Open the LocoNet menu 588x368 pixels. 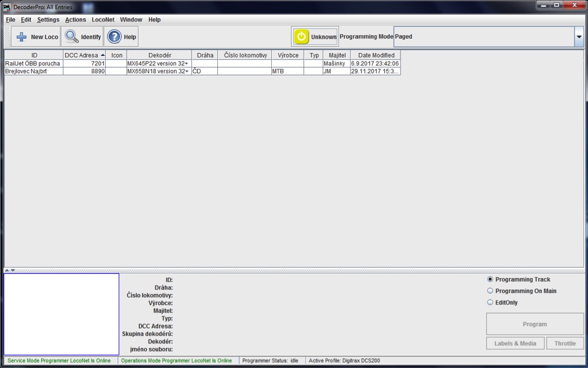pyautogui.click(x=103, y=19)
